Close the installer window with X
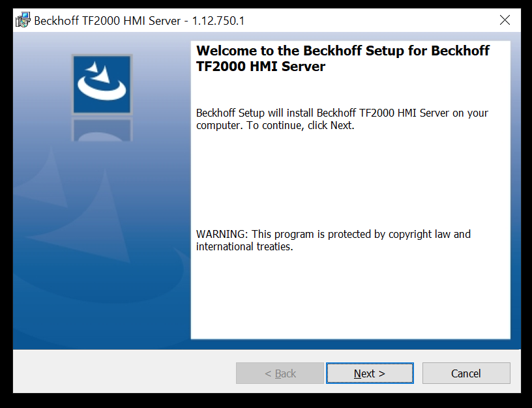532x408 pixels. (505, 20)
